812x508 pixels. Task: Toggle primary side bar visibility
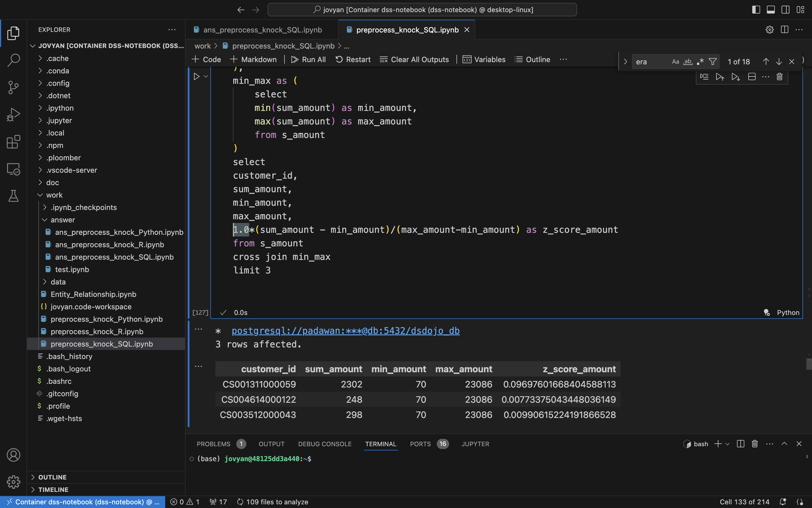[x=756, y=10]
